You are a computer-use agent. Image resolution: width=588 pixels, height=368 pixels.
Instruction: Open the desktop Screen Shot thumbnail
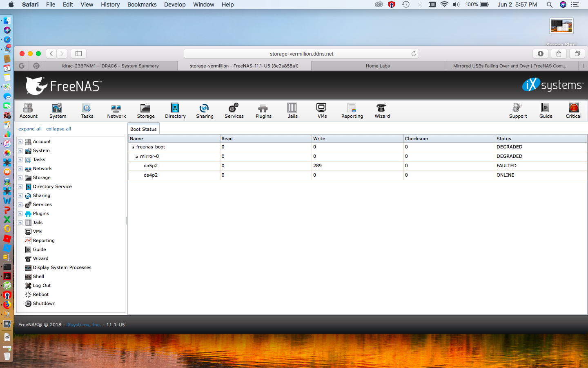coord(561,26)
